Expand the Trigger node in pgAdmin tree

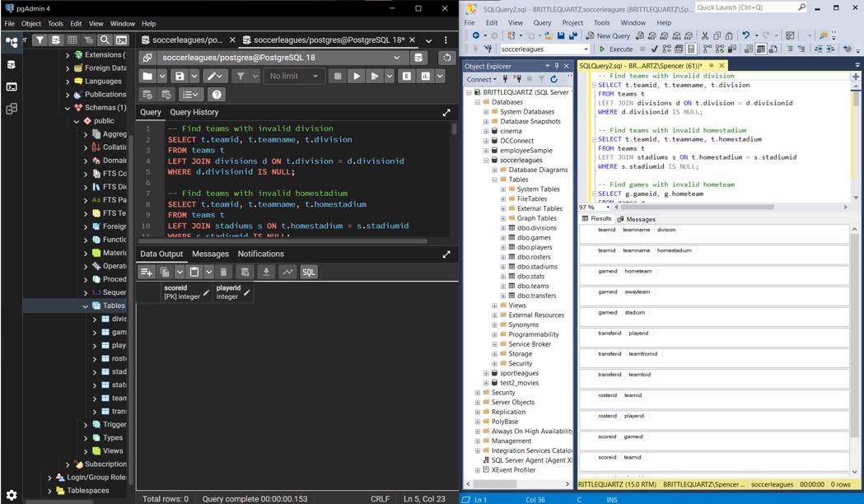click(x=86, y=425)
